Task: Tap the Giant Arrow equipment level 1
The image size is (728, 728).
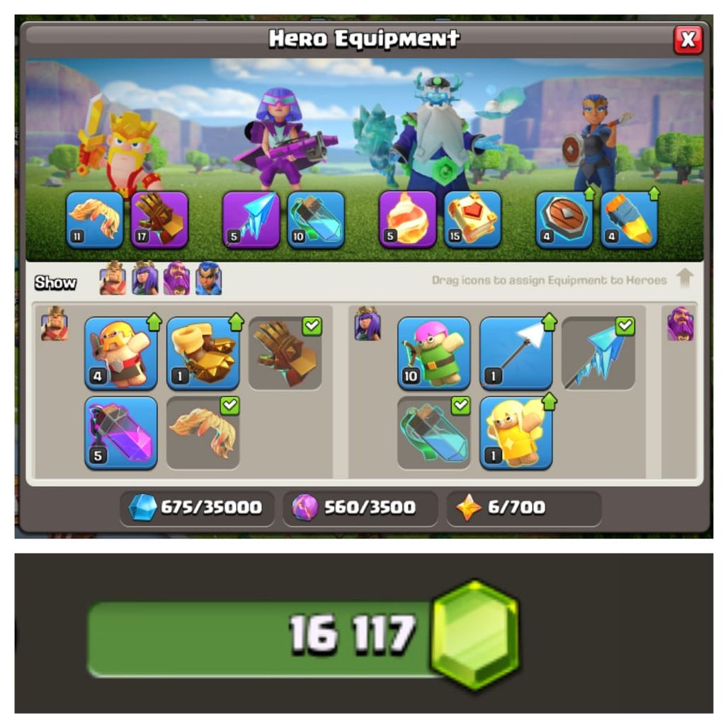Action: (x=516, y=353)
